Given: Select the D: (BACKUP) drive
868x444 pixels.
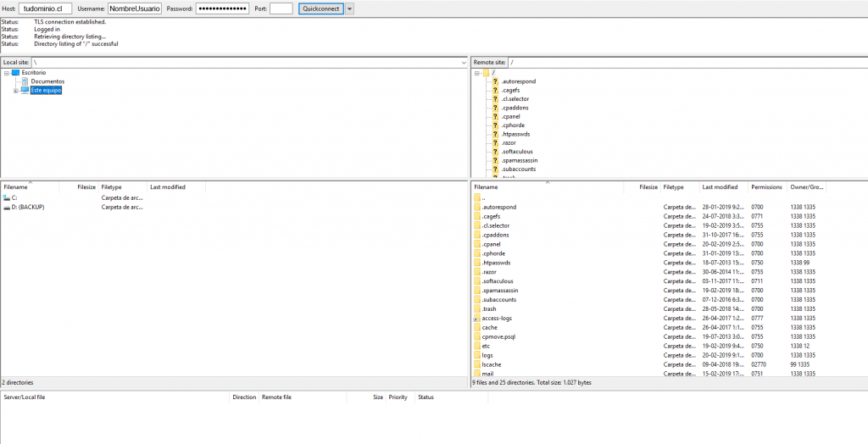Looking at the screenshot, I should (28, 207).
